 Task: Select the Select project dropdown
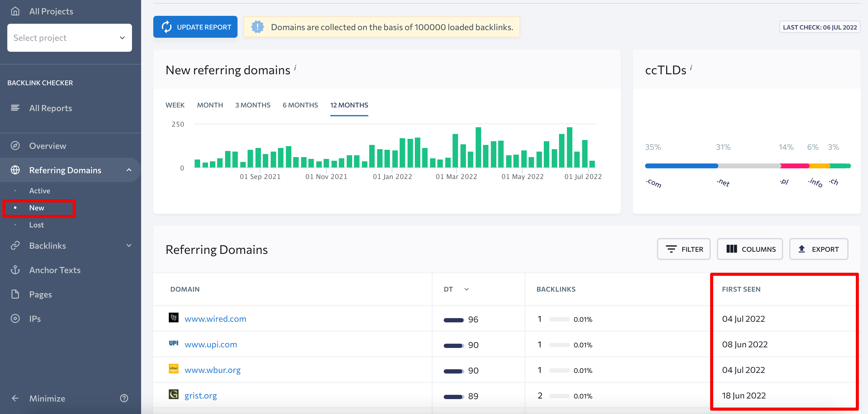[x=69, y=37]
